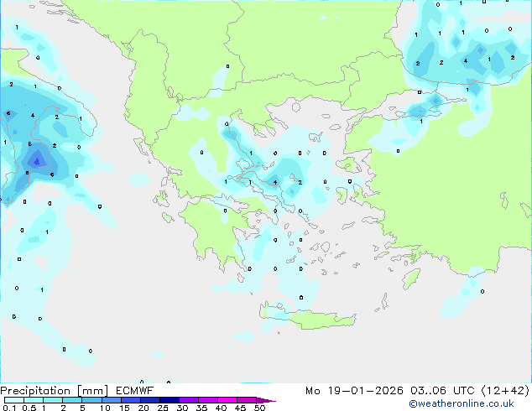Click the 0.1 to 0.5 mm legend swatch
The height and width of the screenshot is (411, 532).
(14, 400)
